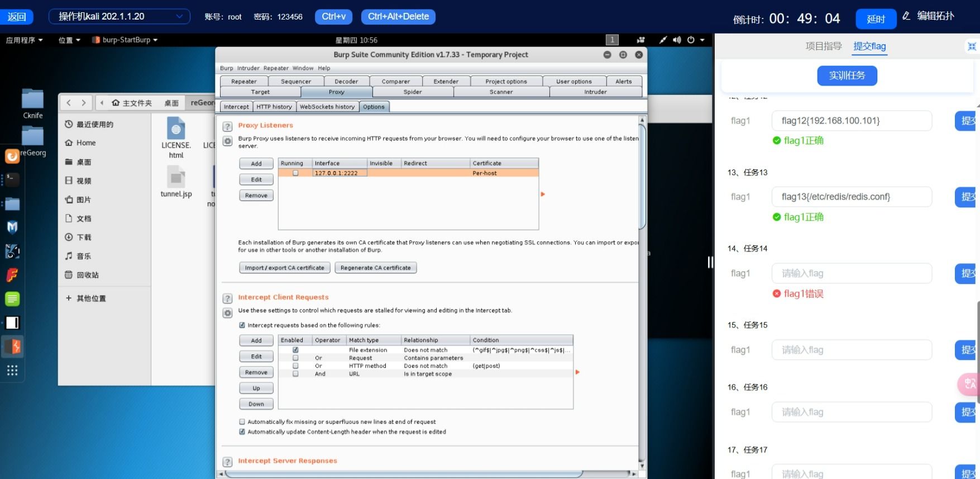
Task: Select the tunnel.jsp file
Action: tap(176, 182)
